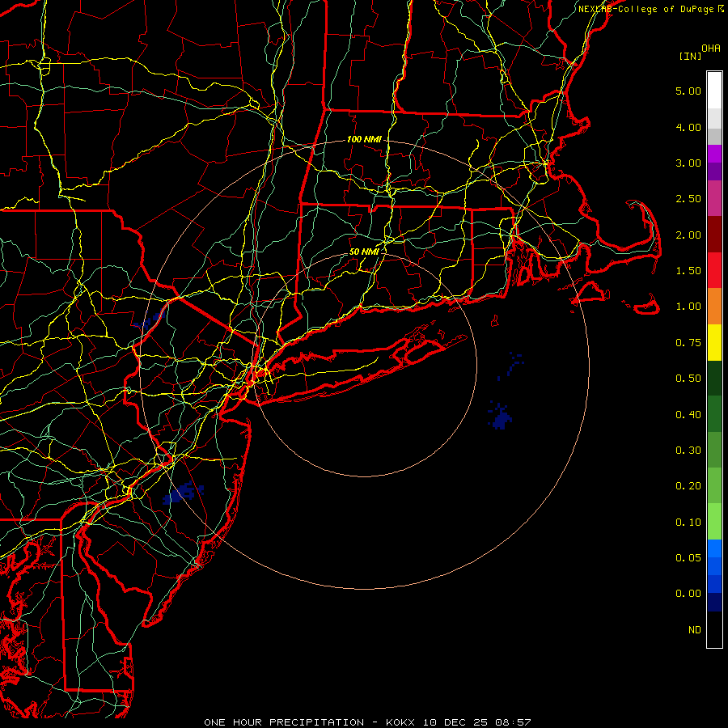Click the 1.00 legend value
The width and height of the screenshot is (728, 728).
point(688,307)
